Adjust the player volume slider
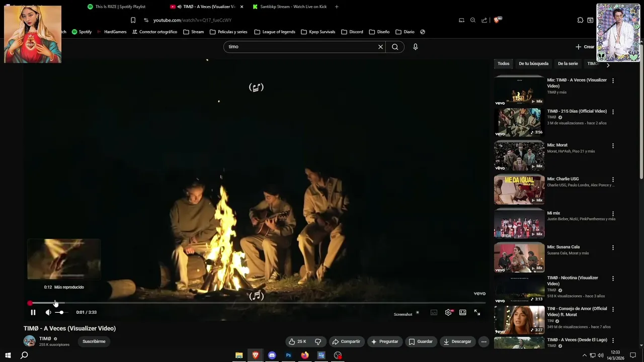Viewport: 644px width, 362px height. (61, 313)
